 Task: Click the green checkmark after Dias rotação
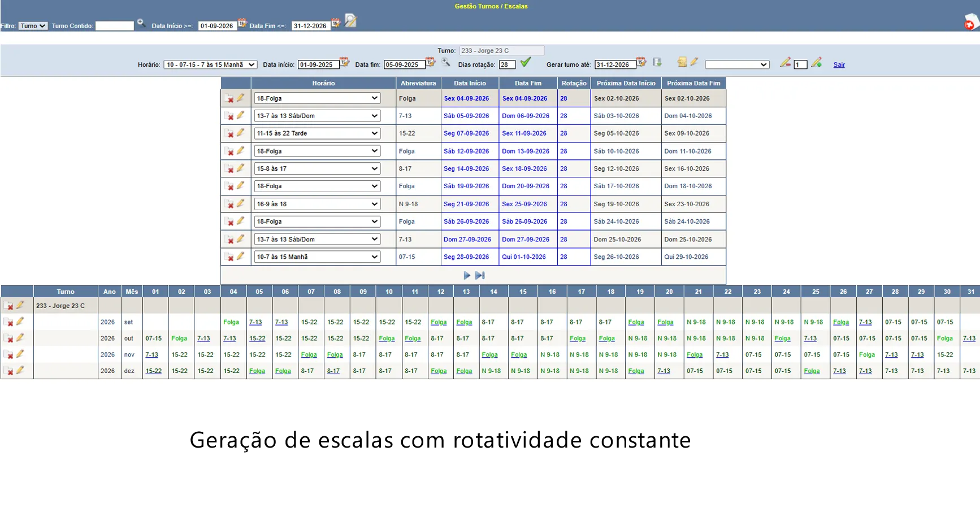pyautogui.click(x=526, y=62)
